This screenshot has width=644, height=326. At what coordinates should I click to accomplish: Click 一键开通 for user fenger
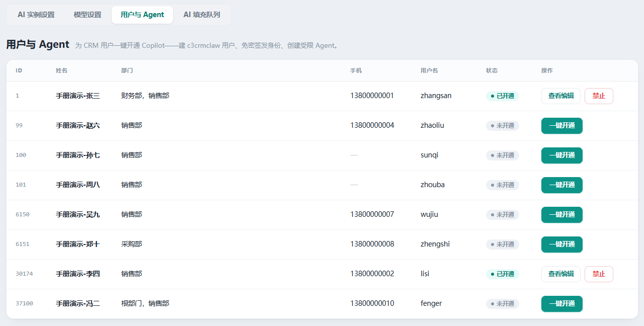[562, 304]
